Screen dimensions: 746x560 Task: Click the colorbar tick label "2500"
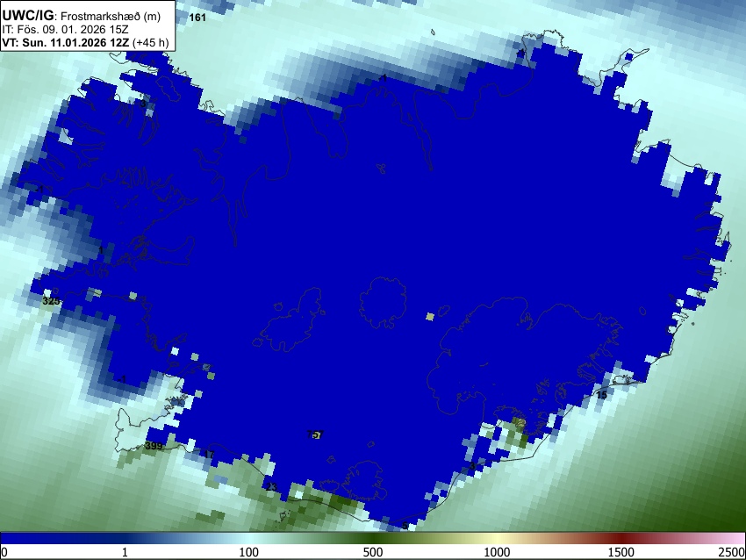click(x=732, y=552)
